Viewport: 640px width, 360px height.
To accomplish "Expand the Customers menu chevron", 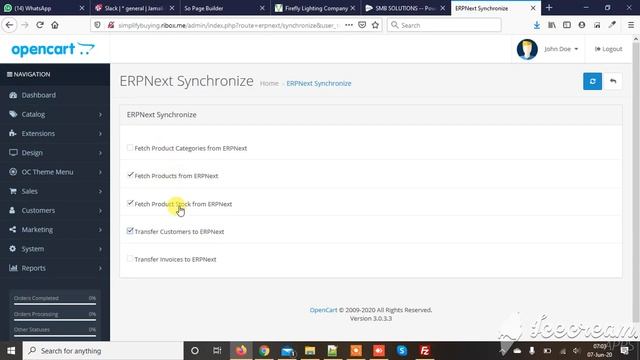I will click(100, 211).
